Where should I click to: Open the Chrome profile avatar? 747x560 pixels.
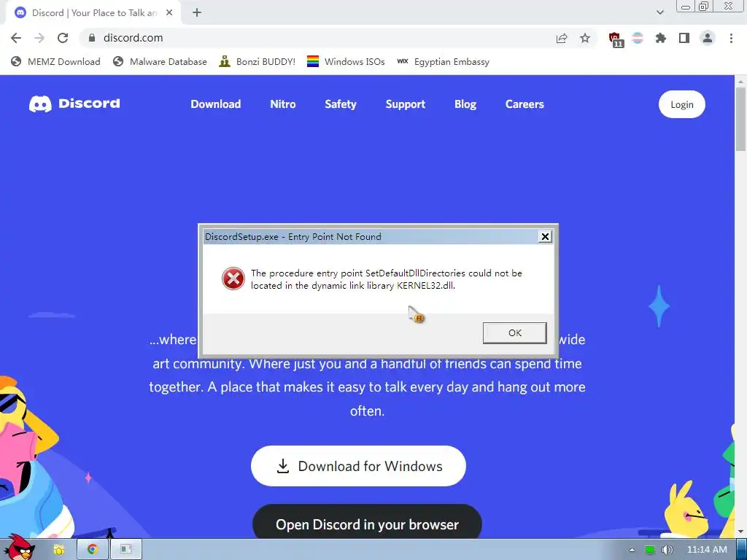[x=708, y=38]
